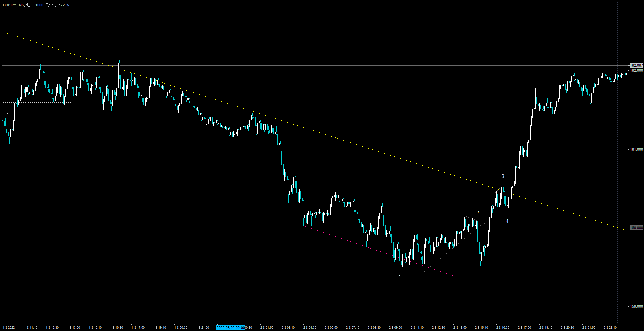Click the 162.000 price scale label

(636, 70)
